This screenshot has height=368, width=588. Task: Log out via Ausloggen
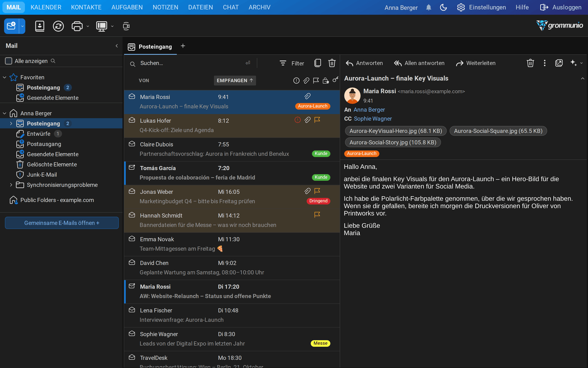point(561,7)
